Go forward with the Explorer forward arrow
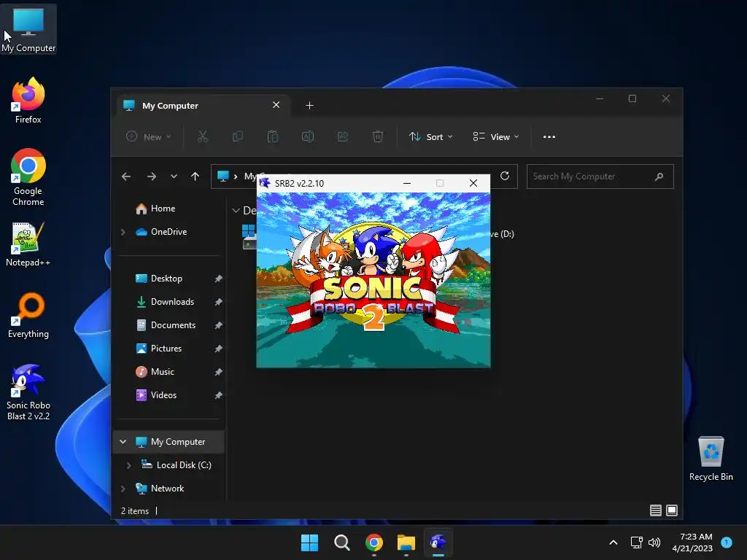 coord(152,176)
